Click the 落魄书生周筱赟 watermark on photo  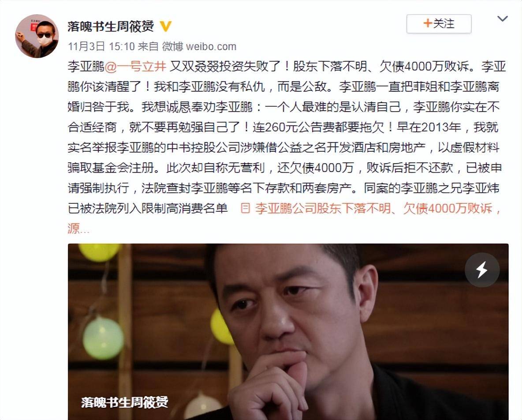click(125, 402)
